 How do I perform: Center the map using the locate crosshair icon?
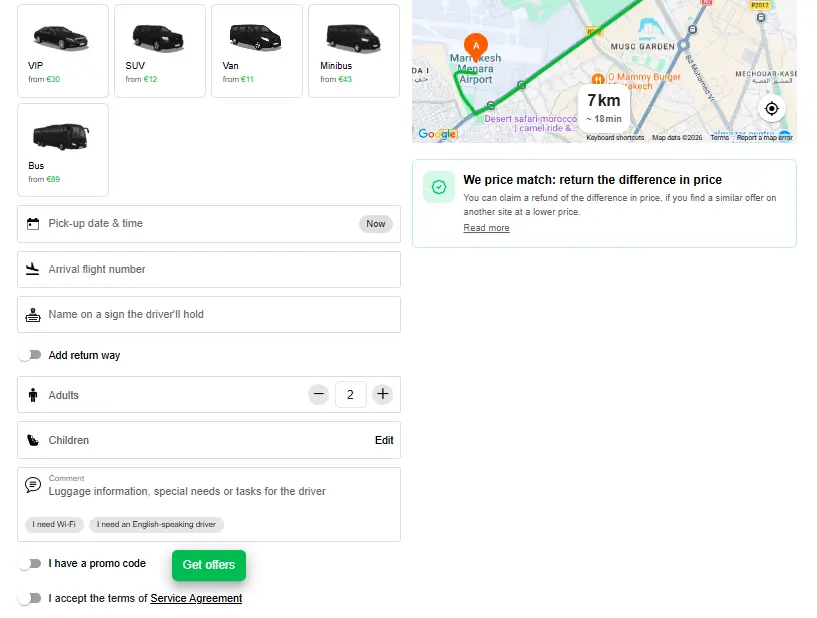pos(771,108)
